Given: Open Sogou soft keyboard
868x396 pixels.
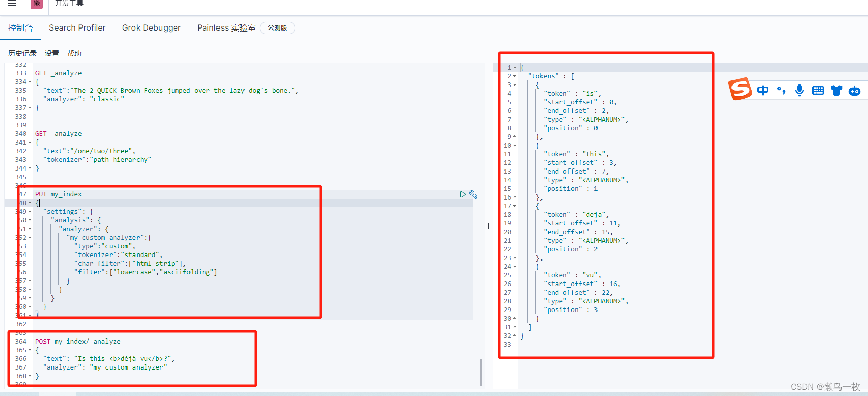Looking at the screenshot, I should [818, 91].
